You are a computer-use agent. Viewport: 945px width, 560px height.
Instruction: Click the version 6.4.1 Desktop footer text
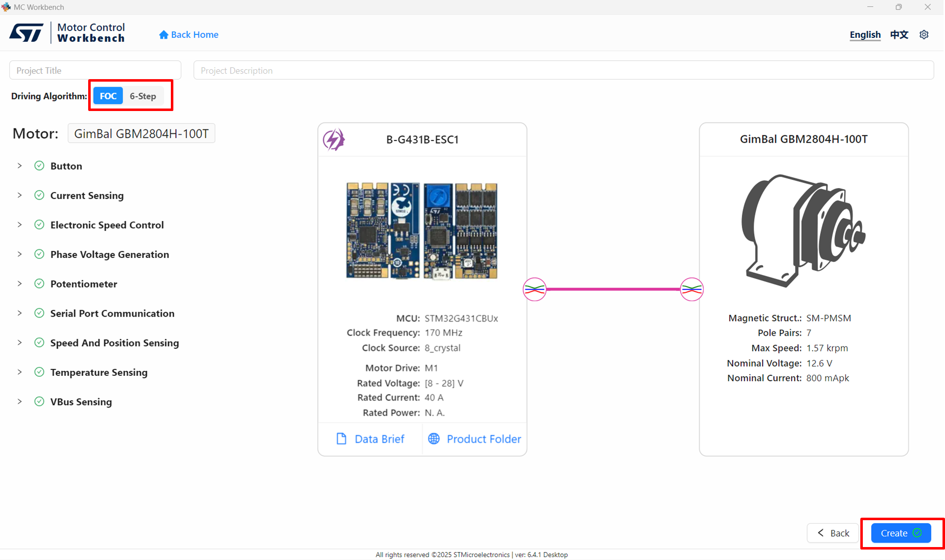(541, 555)
